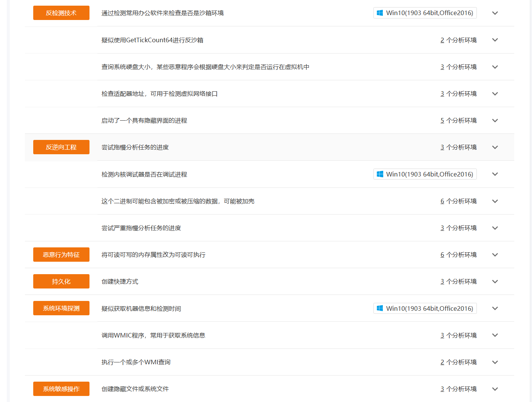Click Win10 badge text in 疑似获取机器信息 row
Viewport: 532px width, 402px height.
pyautogui.click(x=430, y=308)
